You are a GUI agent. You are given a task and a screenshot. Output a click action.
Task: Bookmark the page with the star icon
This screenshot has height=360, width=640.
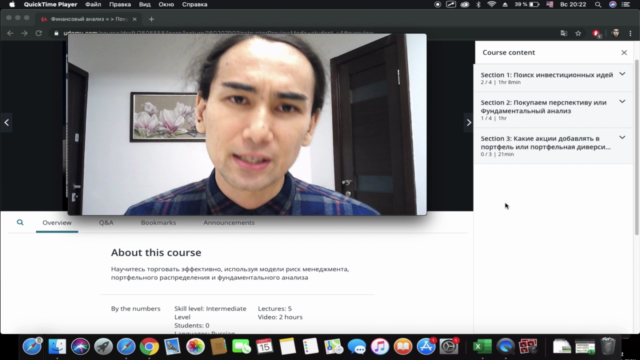tap(578, 33)
